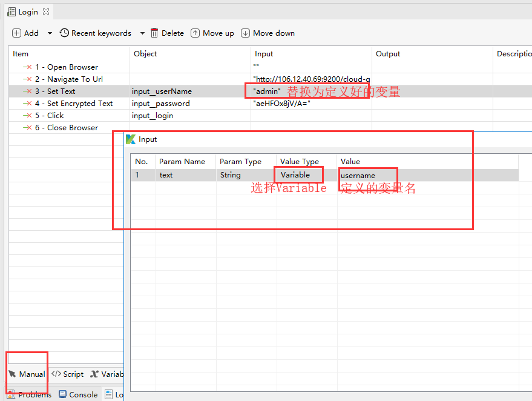Open the Problems panel tab

(29, 394)
